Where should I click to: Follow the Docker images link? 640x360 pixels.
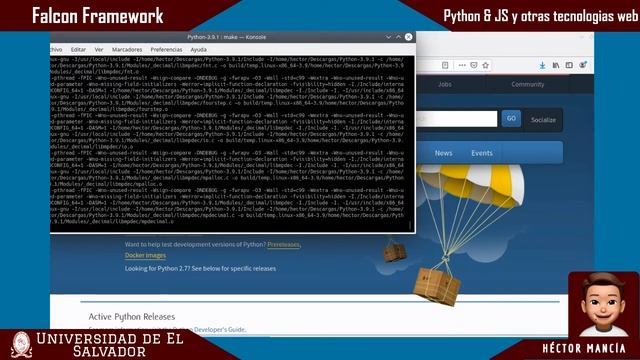[x=145, y=256]
